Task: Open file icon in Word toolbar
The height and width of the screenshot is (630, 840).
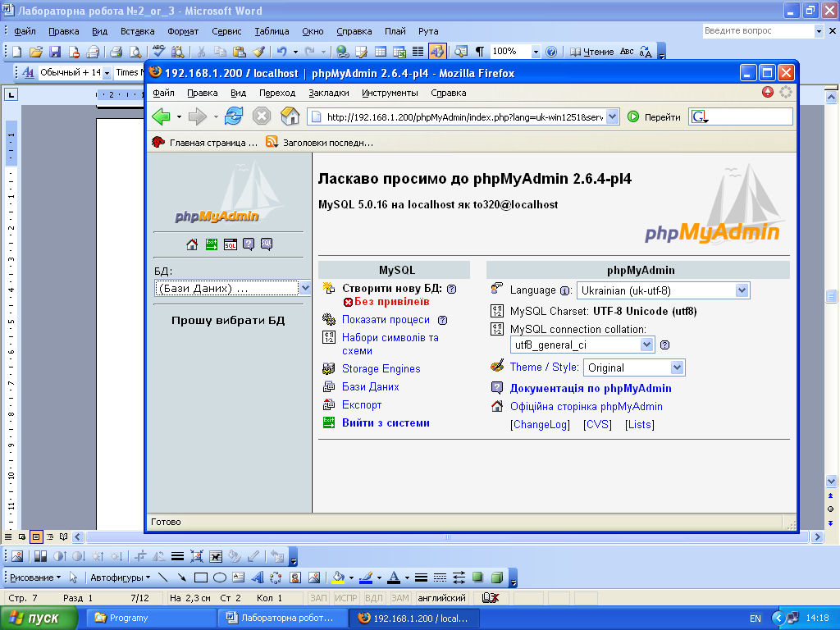Action: pos(36,52)
